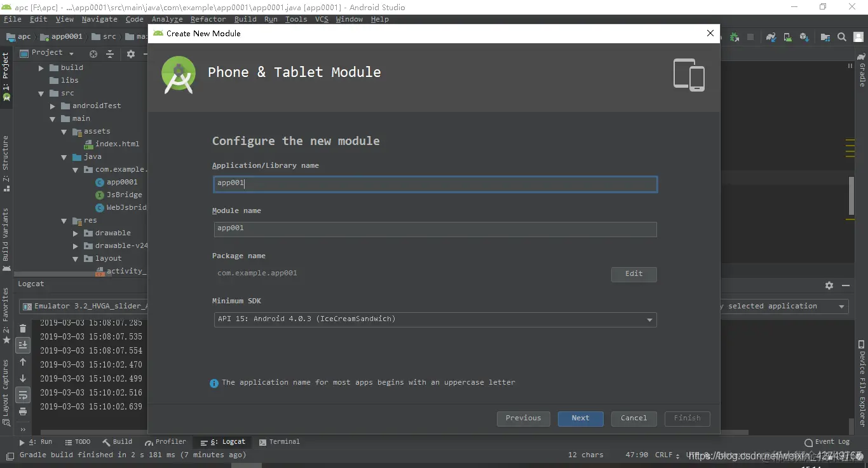The height and width of the screenshot is (468, 868).
Task: Collapse the assets folder
Action: point(64,132)
